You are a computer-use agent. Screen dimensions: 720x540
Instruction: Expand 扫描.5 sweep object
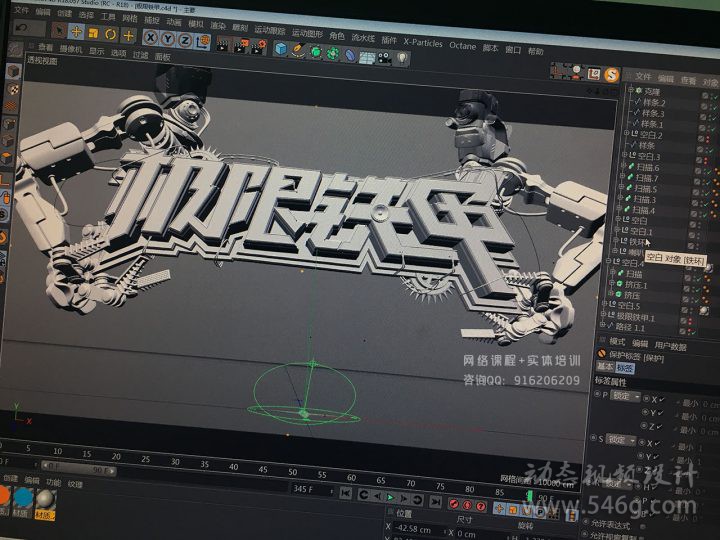tap(622, 187)
